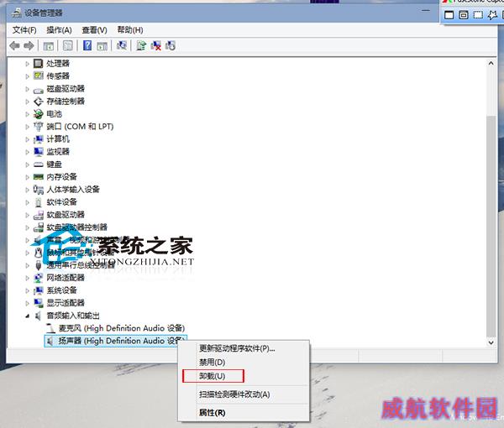This screenshot has height=428, width=504.
Task: Click the Forward arrow toolbar icon
Action: [x=29, y=46]
